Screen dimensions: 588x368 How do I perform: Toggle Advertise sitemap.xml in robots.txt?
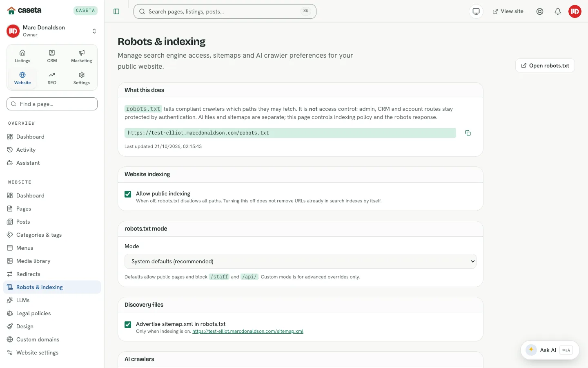128,324
